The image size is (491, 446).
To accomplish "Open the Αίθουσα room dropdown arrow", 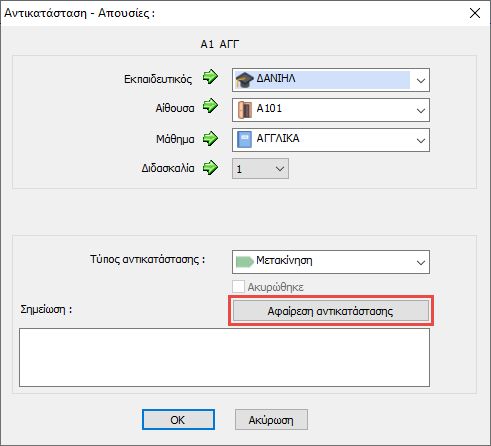I will (421, 110).
